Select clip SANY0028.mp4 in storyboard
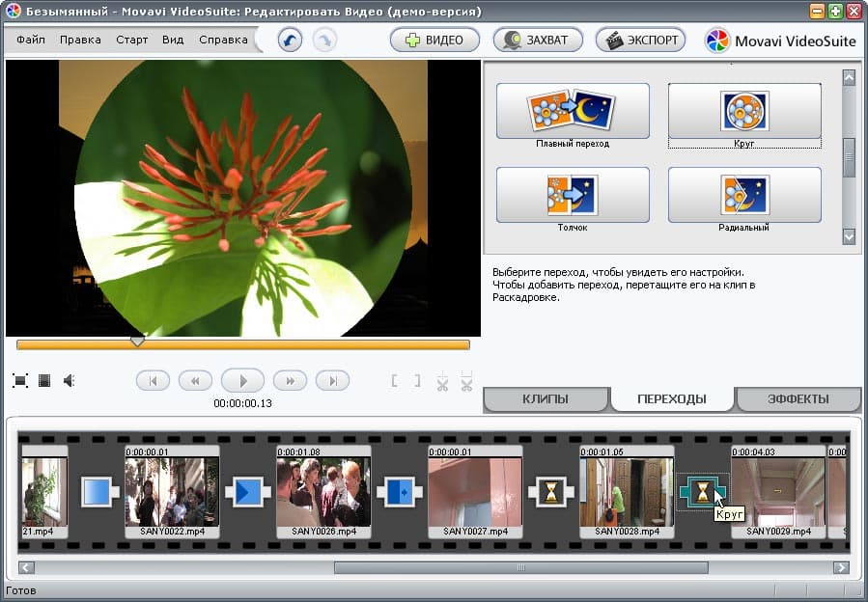This screenshot has height=602, width=868. (x=628, y=492)
